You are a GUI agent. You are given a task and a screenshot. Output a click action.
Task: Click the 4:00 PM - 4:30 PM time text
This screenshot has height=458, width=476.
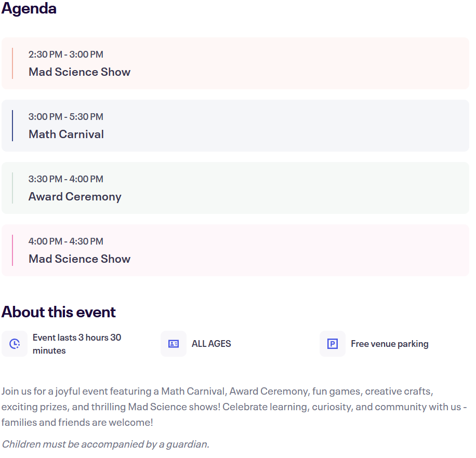click(66, 241)
